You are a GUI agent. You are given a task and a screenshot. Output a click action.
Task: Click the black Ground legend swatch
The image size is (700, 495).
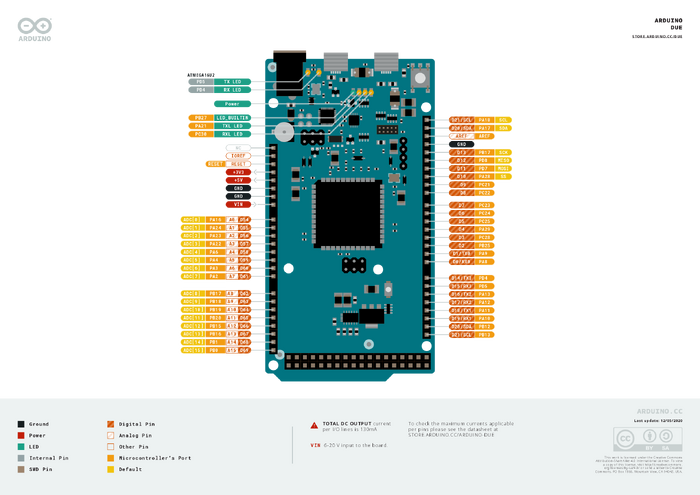(x=21, y=424)
